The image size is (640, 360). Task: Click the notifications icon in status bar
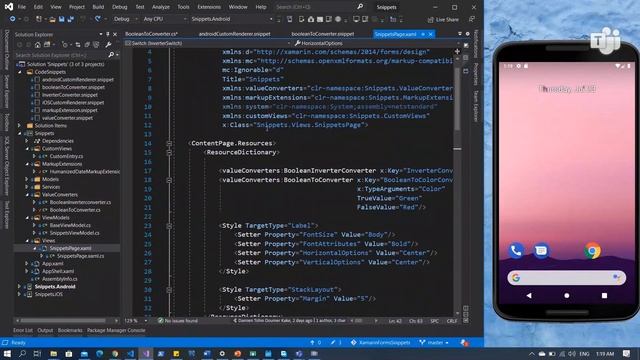point(464,342)
